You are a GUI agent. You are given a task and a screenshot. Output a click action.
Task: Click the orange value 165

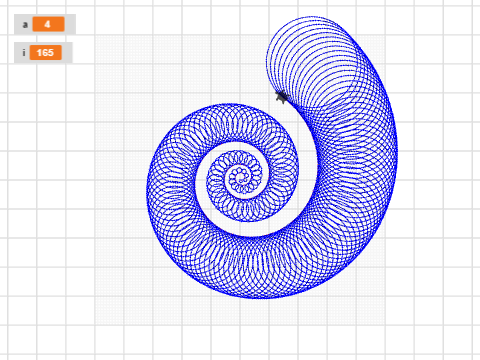tap(46, 53)
